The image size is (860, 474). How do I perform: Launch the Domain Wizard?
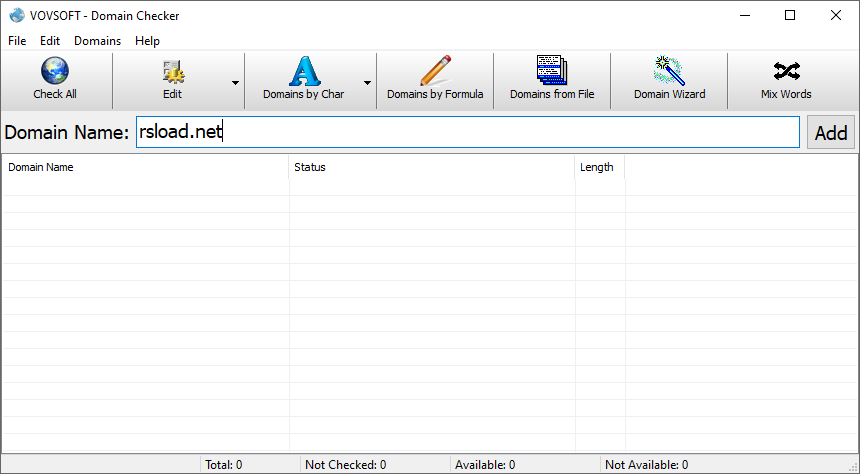669,81
